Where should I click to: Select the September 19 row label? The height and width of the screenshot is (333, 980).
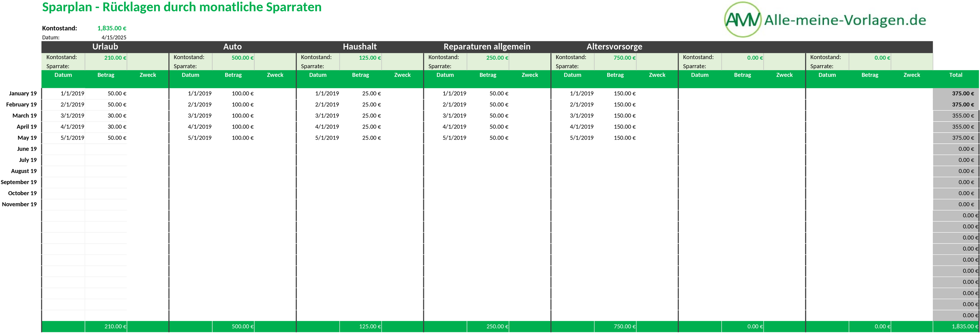click(x=19, y=182)
